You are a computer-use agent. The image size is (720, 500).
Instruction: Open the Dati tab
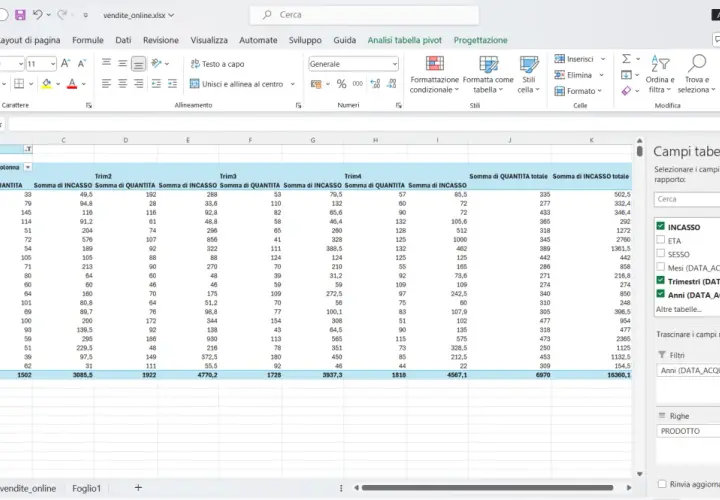coord(123,40)
